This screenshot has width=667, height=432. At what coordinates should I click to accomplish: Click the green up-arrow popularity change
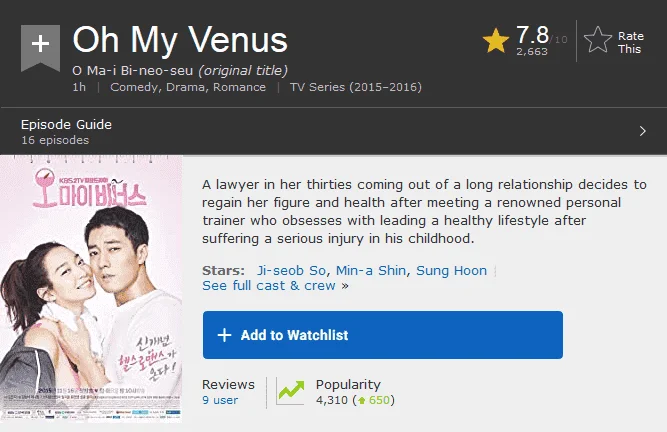(x=373, y=400)
